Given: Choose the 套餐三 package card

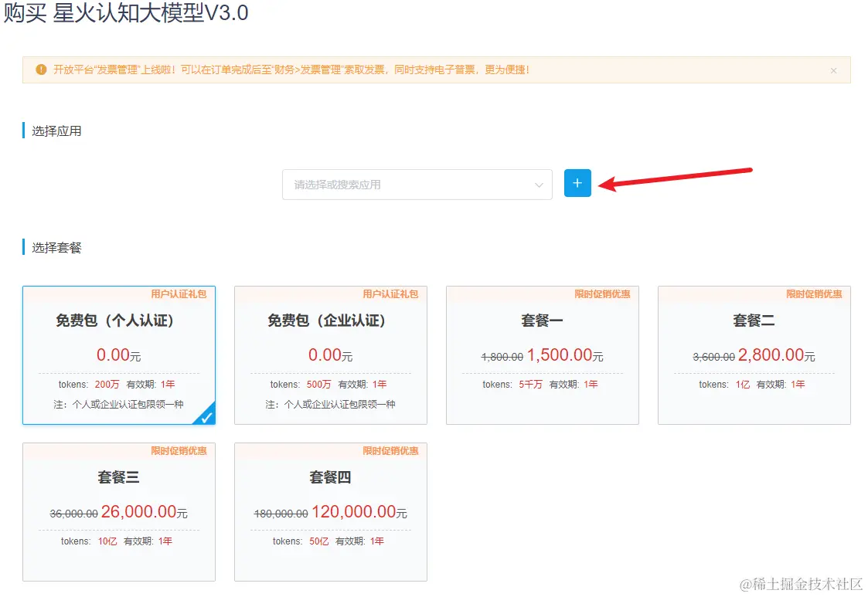Looking at the screenshot, I should pyautogui.click(x=119, y=512).
